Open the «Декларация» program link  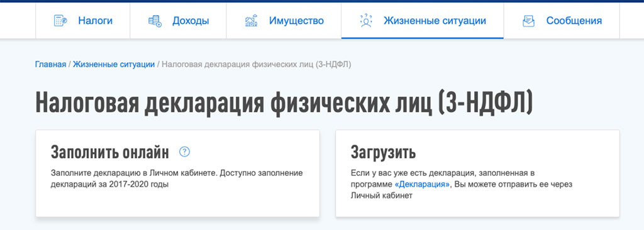[x=422, y=184]
